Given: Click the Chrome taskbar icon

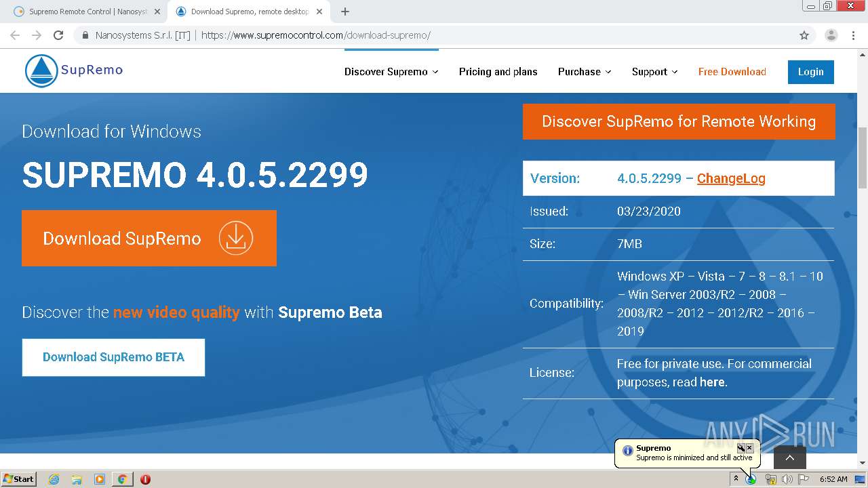Looking at the screenshot, I should tap(122, 479).
